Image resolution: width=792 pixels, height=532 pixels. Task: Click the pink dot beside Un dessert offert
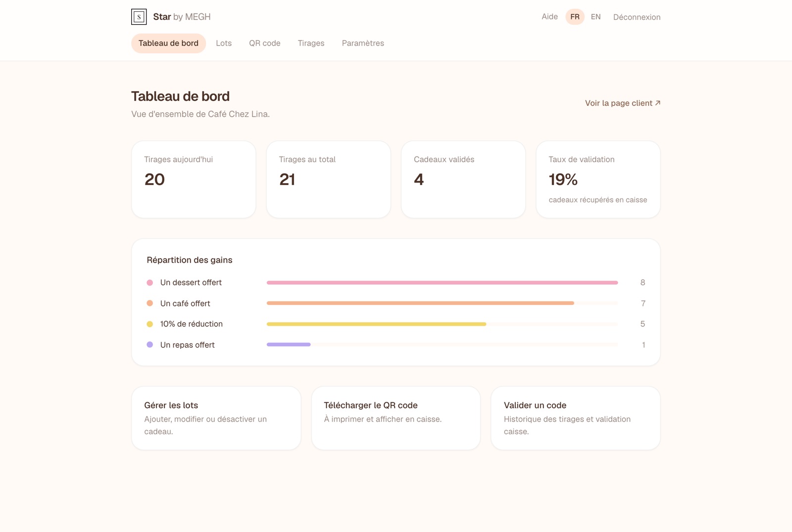[150, 283]
